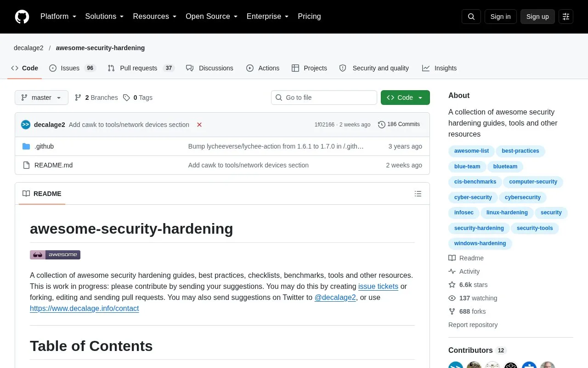
Task: Switch to the Discussions tab
Action: point(209,68)
